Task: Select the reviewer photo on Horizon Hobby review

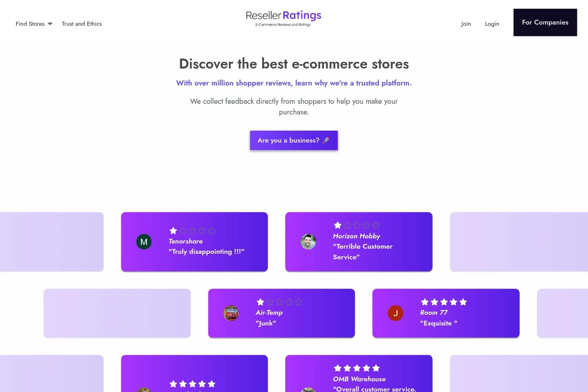Action: point(308,242)
